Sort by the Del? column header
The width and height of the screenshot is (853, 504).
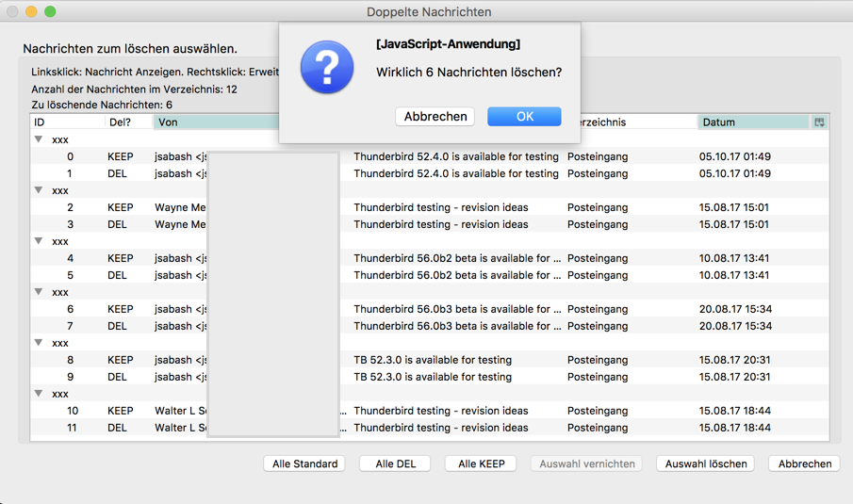point(128,122)
